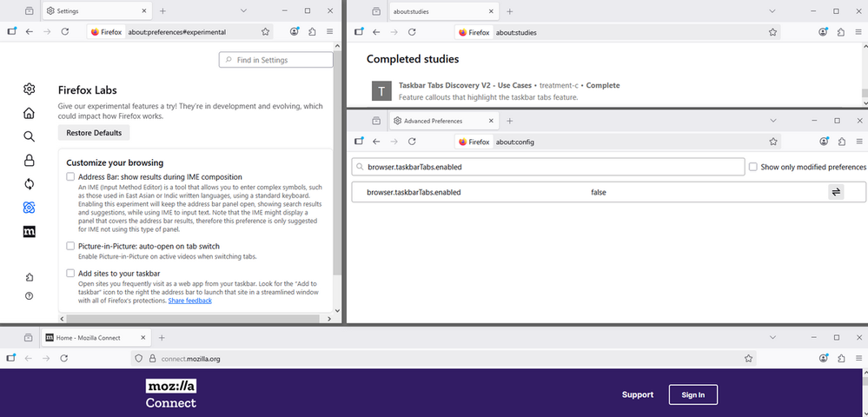Toggle the browser.taskbarTabs.enabled preference value
This screenshot has height=417, width=868.
[836, 192]
